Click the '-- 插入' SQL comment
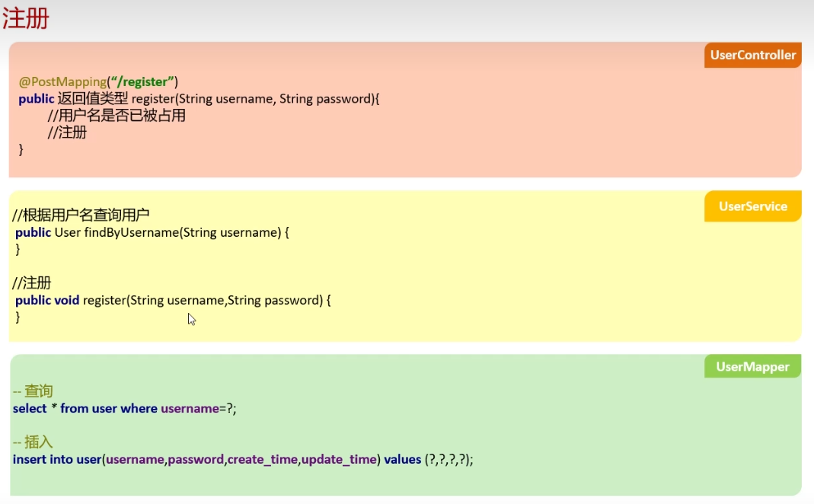Screen dimensions: 814x504 coord(33,442)
